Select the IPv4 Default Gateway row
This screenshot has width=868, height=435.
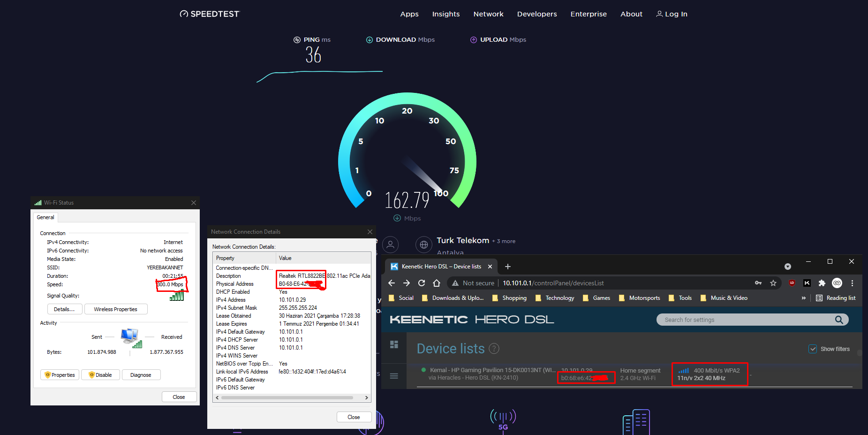point(292,332)
